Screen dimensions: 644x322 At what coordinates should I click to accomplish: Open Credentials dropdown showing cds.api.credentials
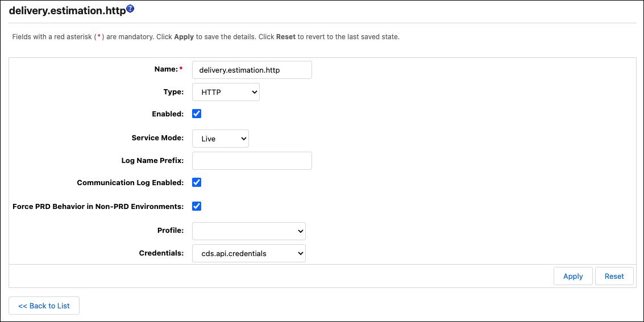(249, 253)
